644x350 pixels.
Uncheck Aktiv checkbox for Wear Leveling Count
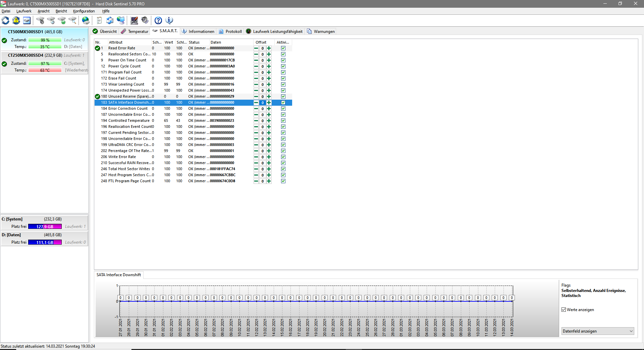coord(283,85)
